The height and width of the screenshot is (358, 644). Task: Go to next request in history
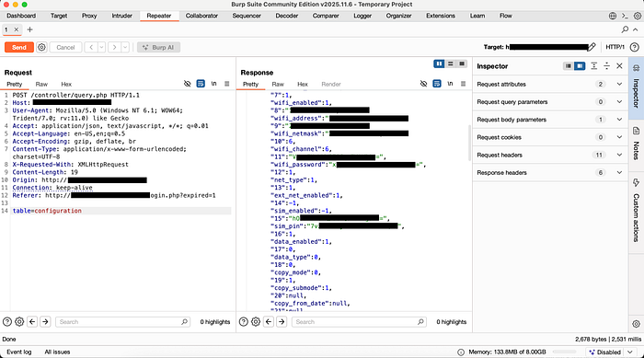(x=115, y=47)
